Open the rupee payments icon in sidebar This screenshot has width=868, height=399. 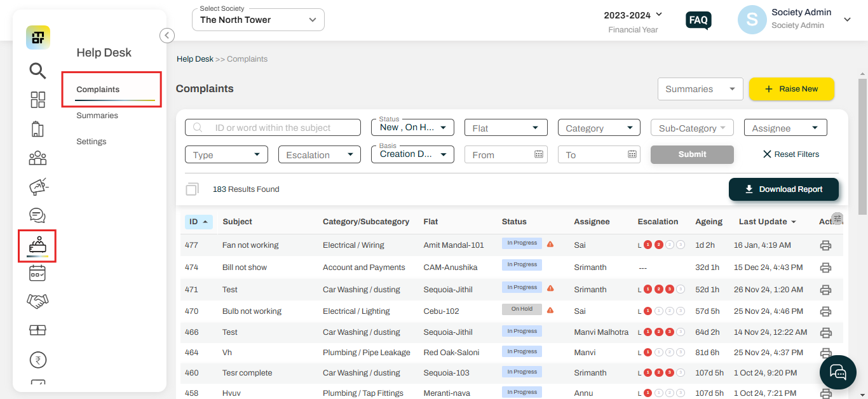coord(38,360)
